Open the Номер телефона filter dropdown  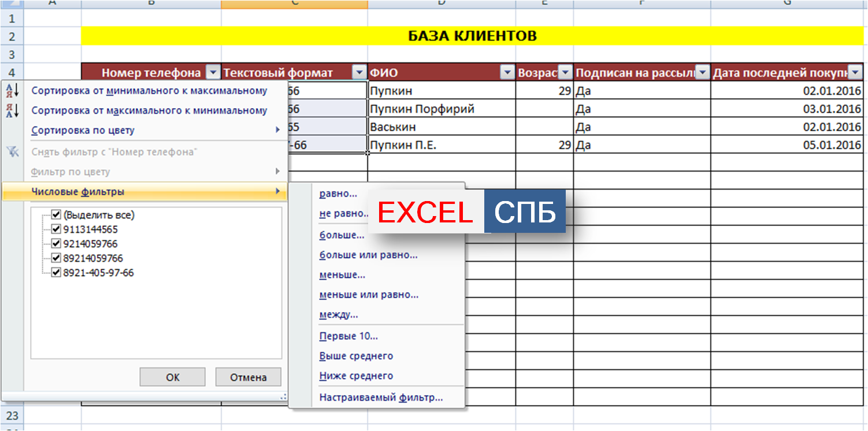(213, 73)
